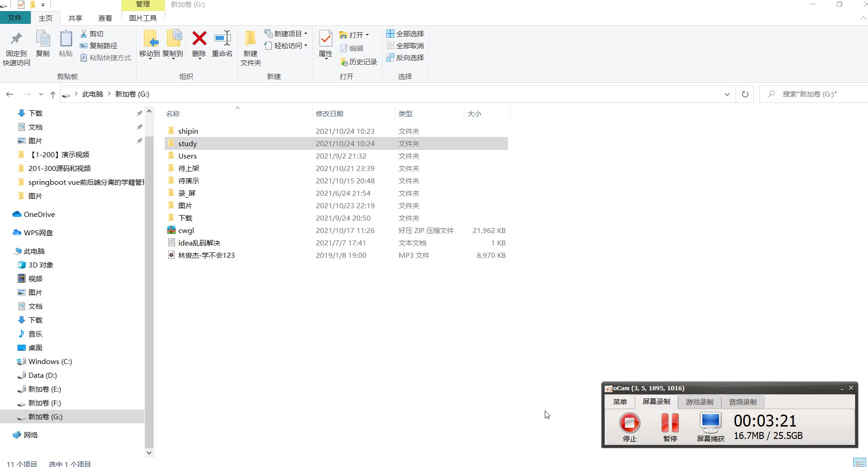
Task: Select all items in folder
Action: tap(405, 34)
